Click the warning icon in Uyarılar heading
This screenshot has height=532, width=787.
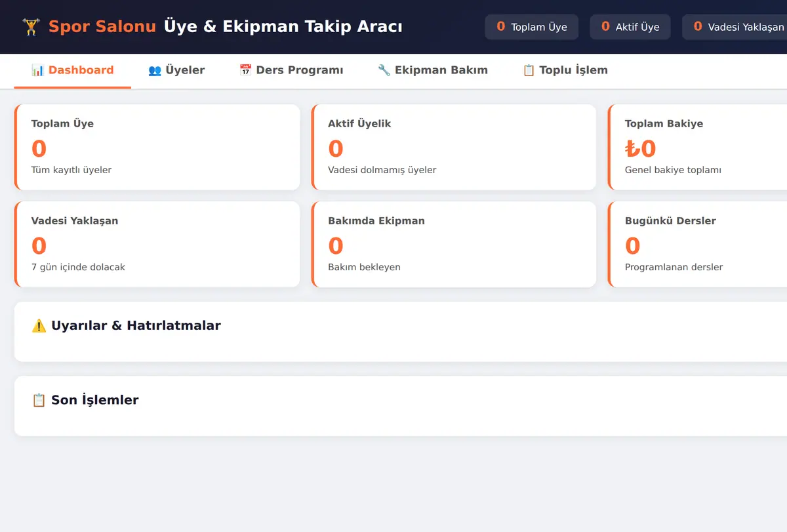pos(39,325)
